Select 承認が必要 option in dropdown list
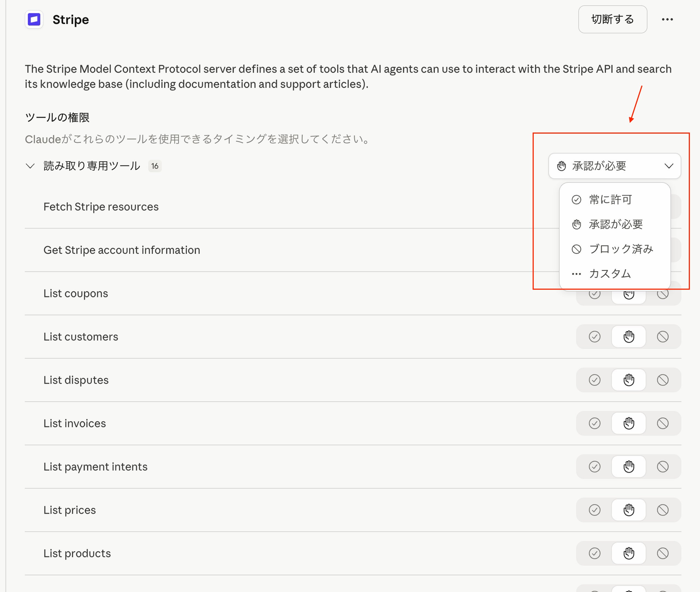Viewport: 700px width, 592px height. click(616, 224)
